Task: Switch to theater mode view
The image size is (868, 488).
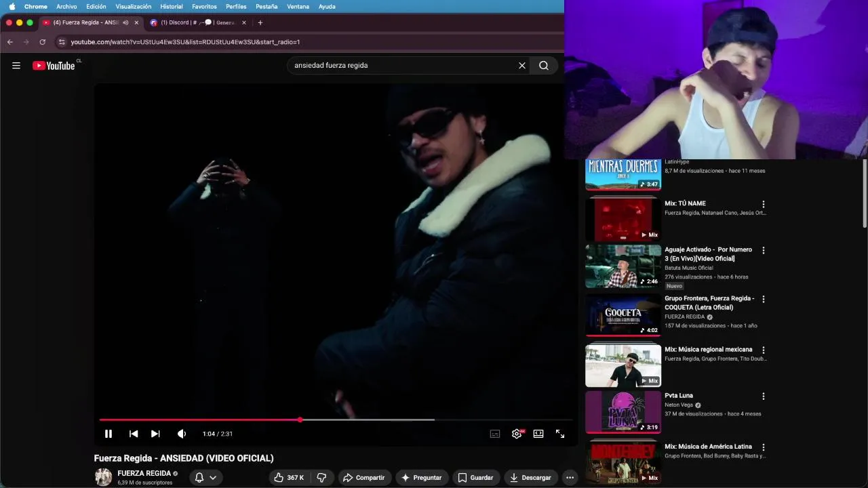Action: 538,434
